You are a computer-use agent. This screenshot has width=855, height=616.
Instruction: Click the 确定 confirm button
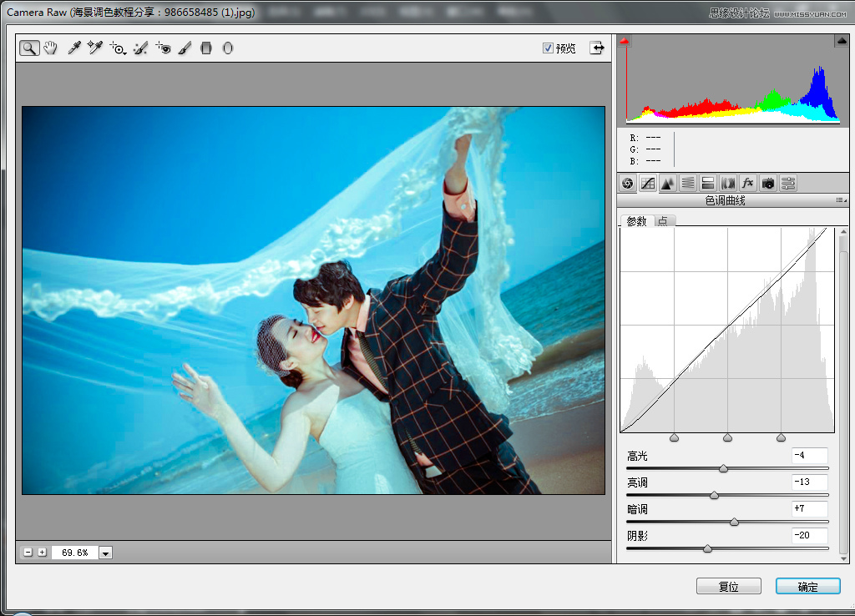[x=807, y=587]
